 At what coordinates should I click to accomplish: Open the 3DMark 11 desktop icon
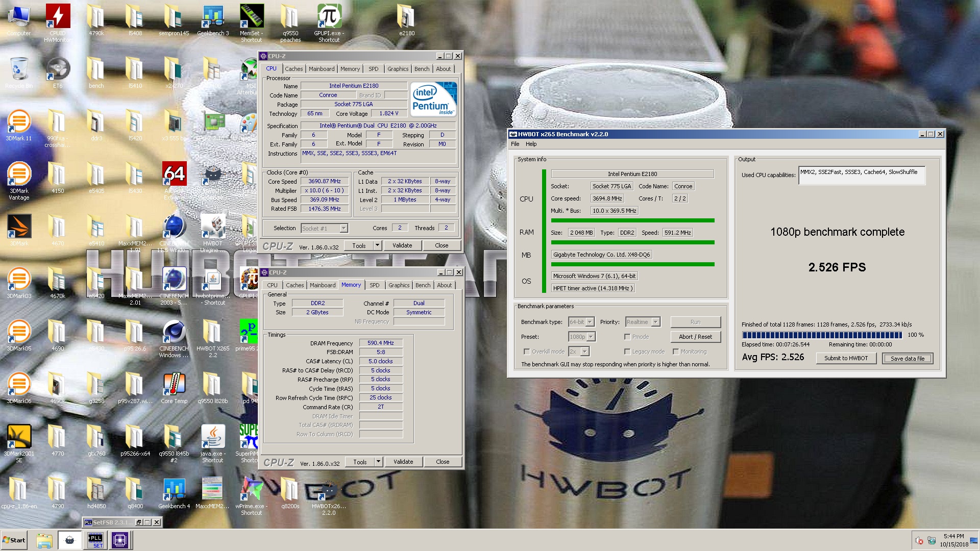pos(19,125)
